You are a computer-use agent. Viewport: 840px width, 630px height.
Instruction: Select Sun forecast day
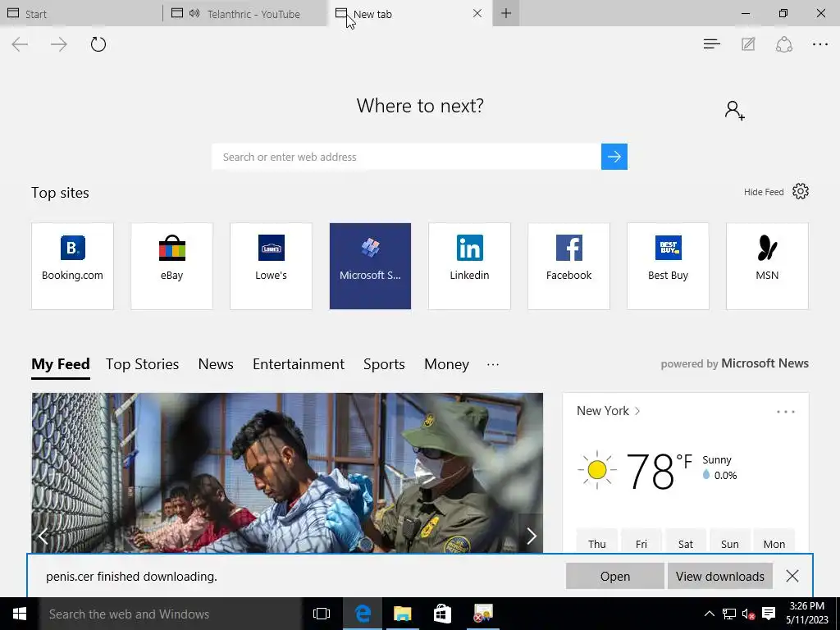tap(729, 542)
